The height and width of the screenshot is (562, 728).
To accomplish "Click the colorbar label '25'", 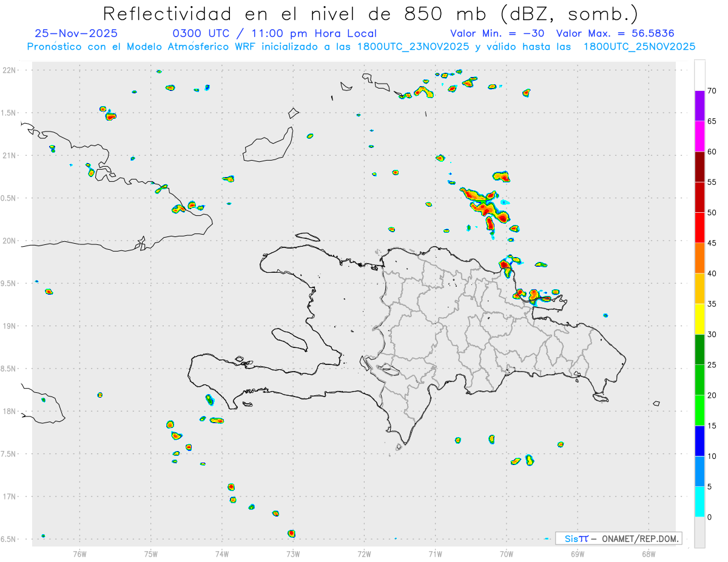I will click(712, 365).
